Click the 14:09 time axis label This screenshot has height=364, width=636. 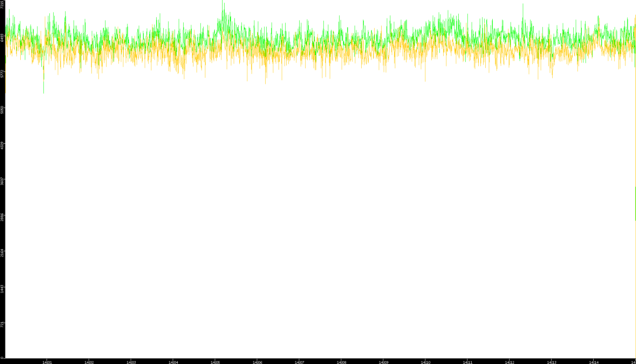click(x=383, y=362)
